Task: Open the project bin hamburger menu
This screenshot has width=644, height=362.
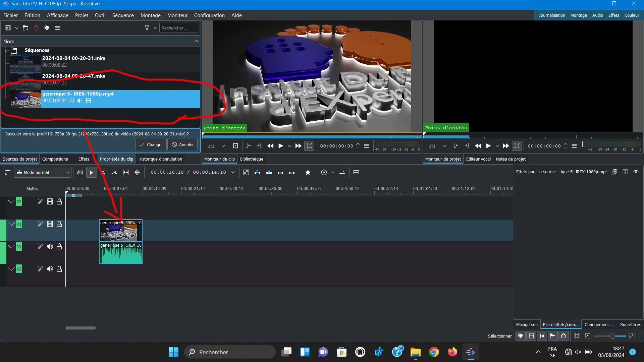Action: pos(58,28)
